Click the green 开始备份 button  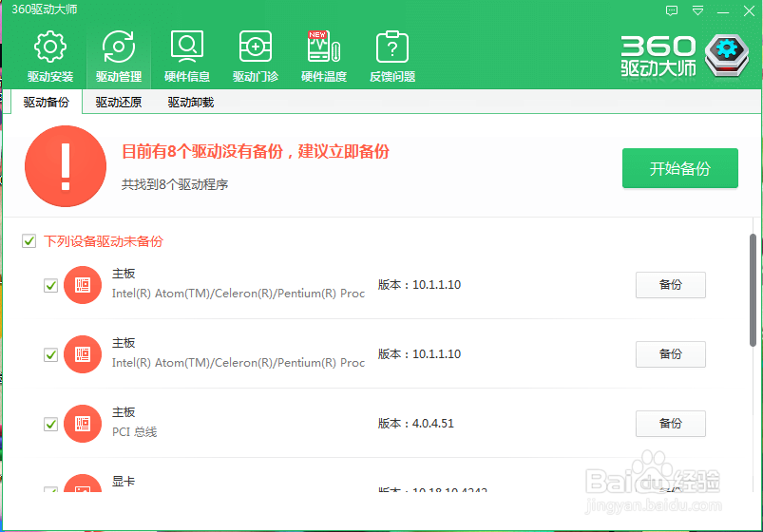pyautogui.click(x=679, y=168)
